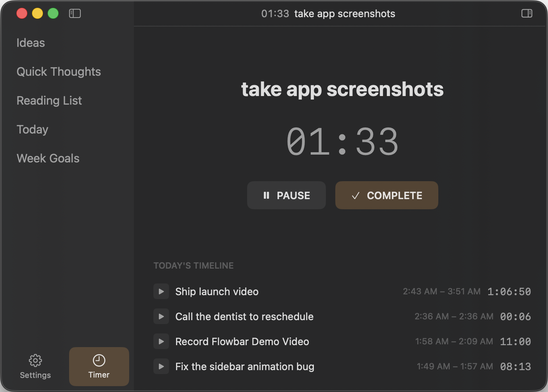Open the Timer clock tab
Screen dimensions: 548x392
[x=99, y=366]
